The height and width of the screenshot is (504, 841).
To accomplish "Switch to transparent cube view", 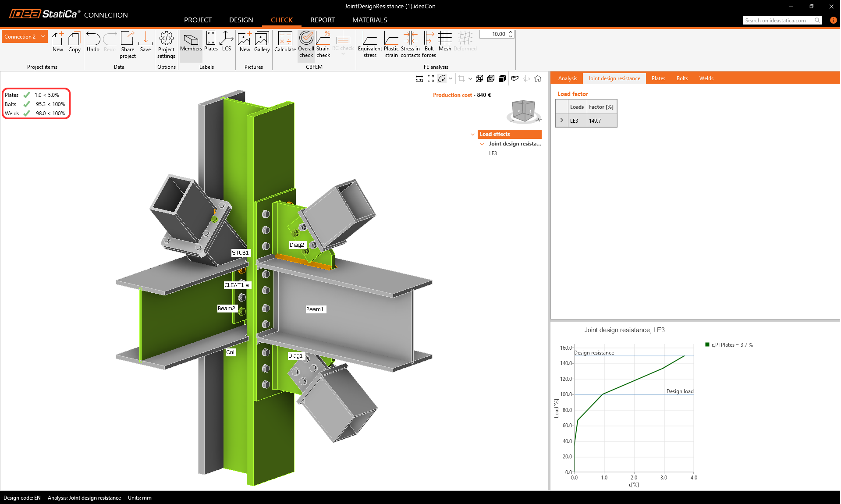I will coord(491,78).
